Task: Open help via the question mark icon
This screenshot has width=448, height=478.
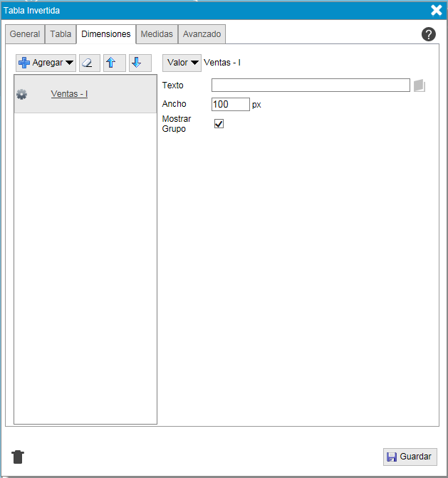Action: pyautogui.click(x=428, y=34)
